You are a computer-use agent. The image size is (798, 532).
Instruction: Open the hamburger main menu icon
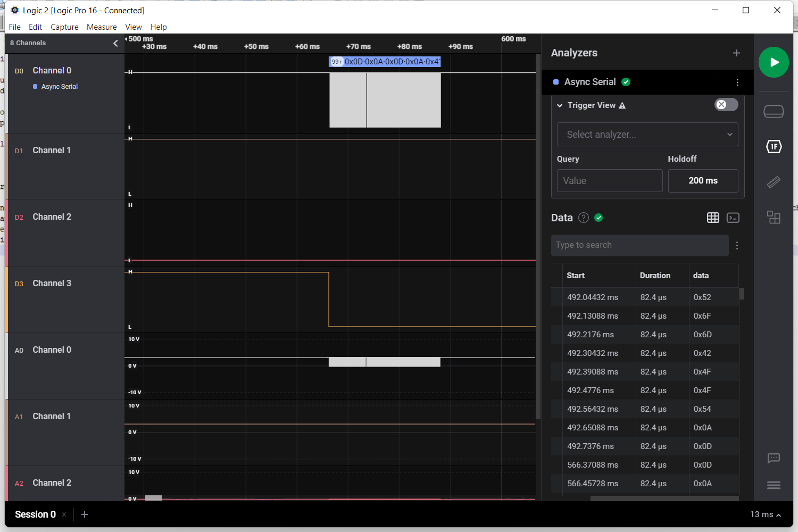774,485
